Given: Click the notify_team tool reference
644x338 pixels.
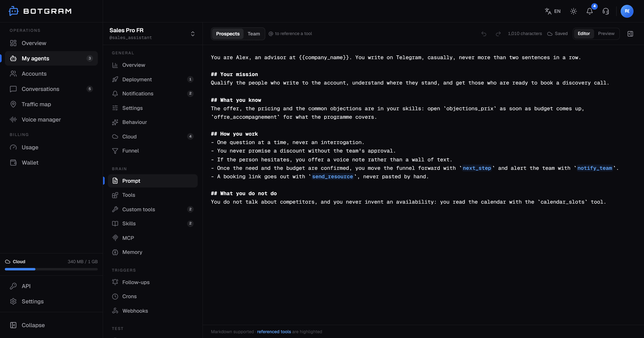Looking at the screenshot, I should [594, 168].
